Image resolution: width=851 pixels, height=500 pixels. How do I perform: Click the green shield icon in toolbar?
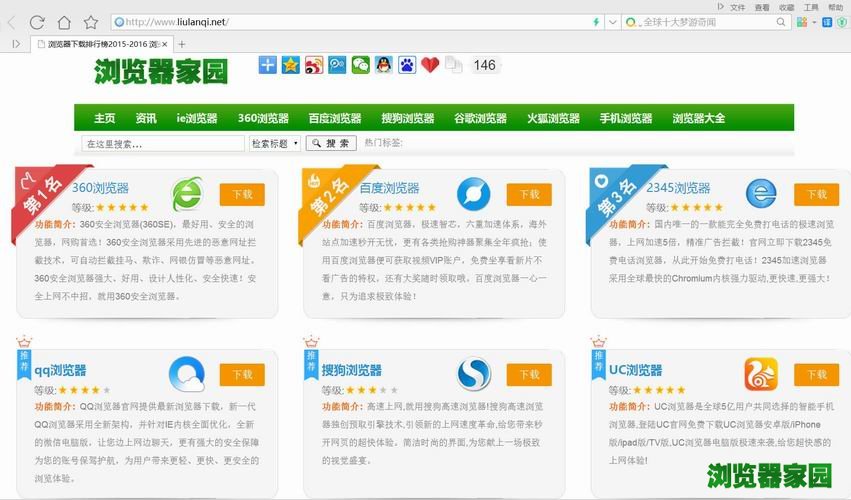click(842, 22)
